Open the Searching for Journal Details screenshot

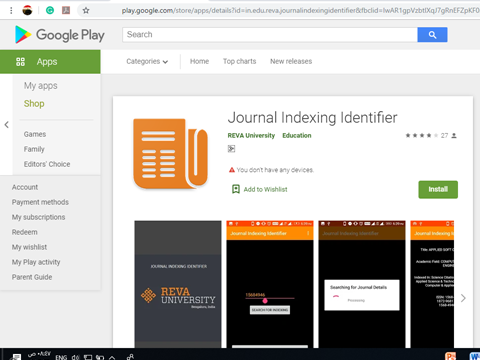362,284
